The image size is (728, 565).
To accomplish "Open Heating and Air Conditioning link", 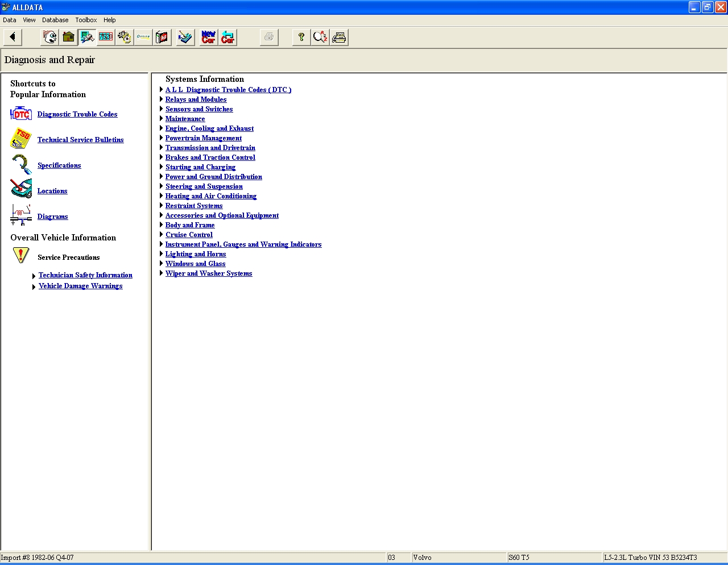I will point(211,196).
